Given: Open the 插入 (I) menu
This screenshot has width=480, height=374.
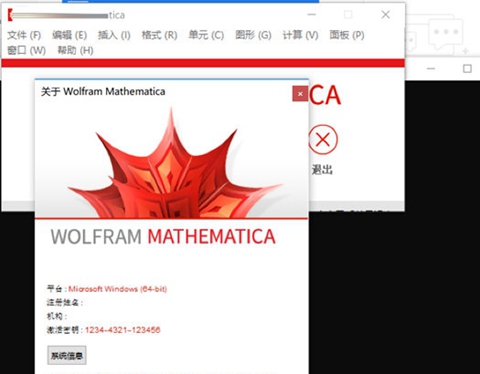Looking at the screenshot, I should click(x=114, y=35).
